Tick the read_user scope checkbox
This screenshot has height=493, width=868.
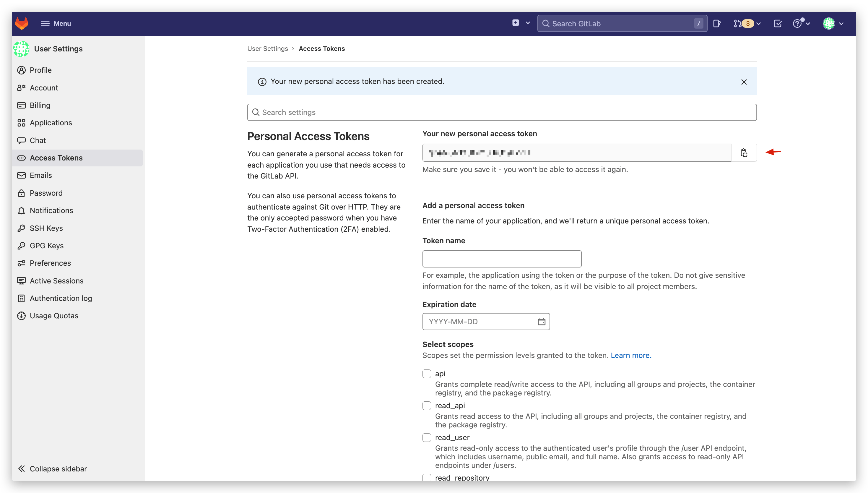click(426, 437)
